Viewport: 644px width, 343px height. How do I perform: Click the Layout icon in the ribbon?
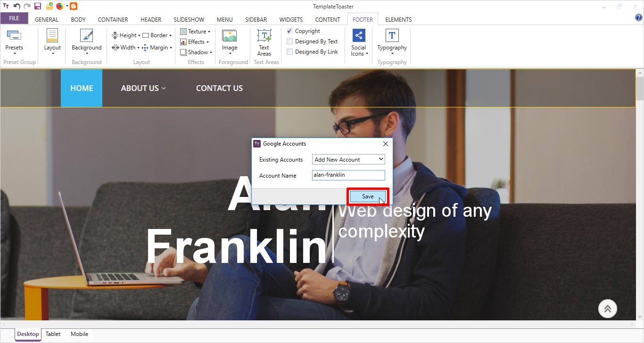pyautogui.click(x=52, y=36)
